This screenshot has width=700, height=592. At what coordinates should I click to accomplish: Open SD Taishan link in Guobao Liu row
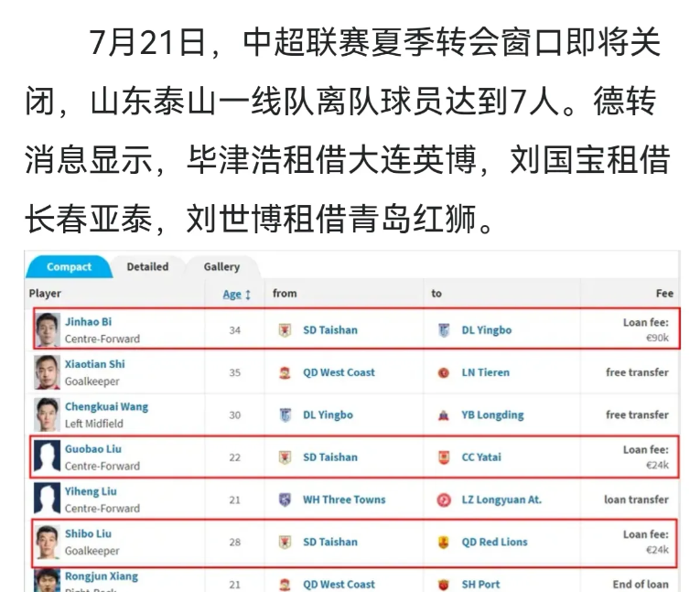pos(330,457)
